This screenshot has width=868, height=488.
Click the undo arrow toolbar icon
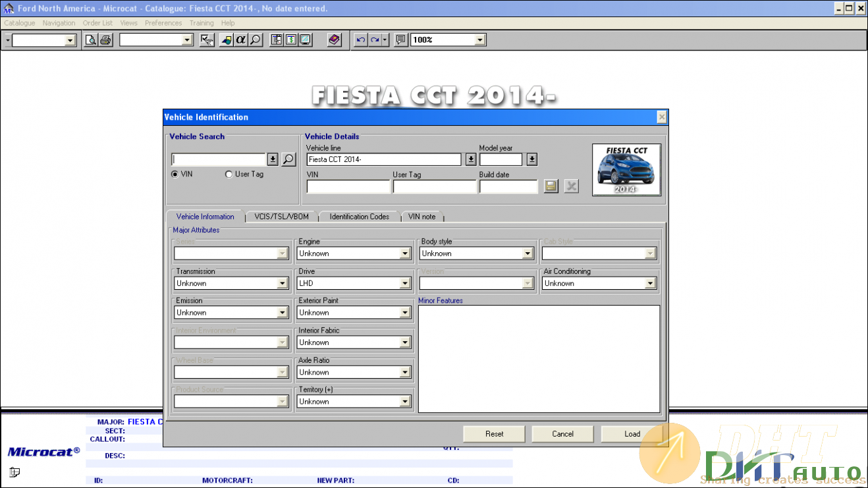click(360, 40)
